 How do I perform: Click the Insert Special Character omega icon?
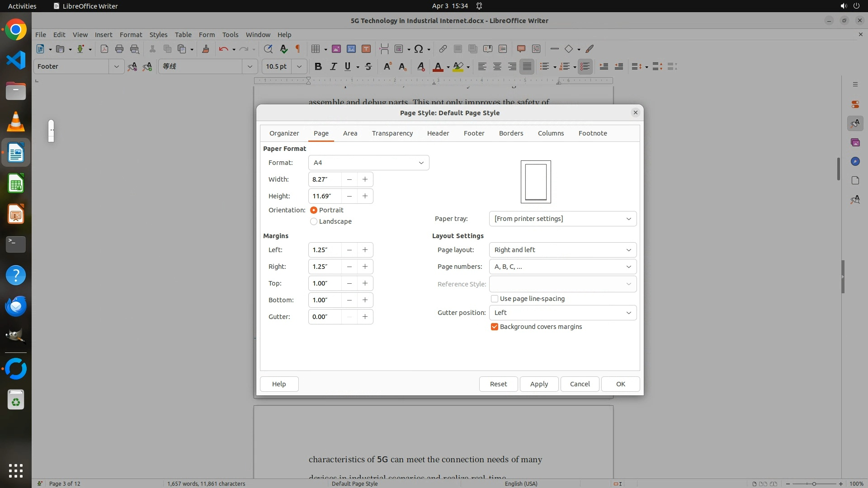click(x=419, y=49)
